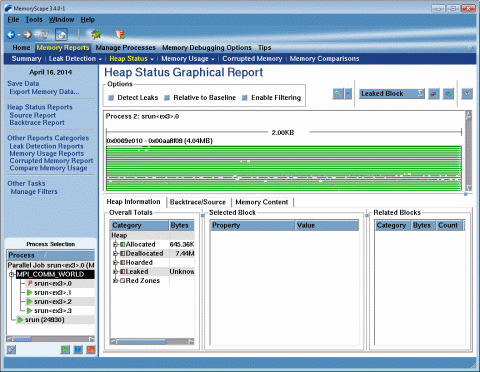Click the Process Selection horizontal scrollbar
The width and height of the screenshot is (480, 372).
[51, 339]
